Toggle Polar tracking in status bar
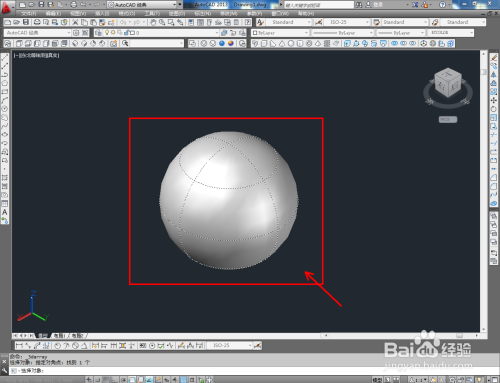The image size is (500, 383). (x=124, y=380)
